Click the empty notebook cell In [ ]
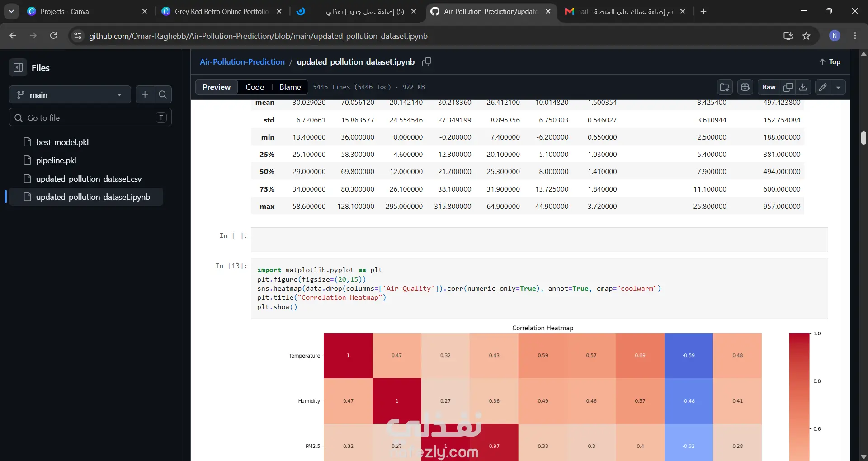 coord(539,240)
